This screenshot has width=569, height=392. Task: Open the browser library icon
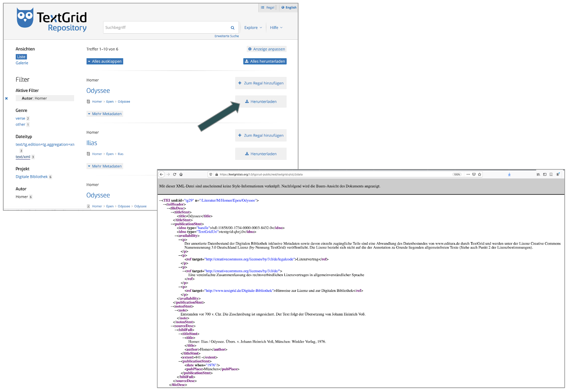pyautogui.click(x=538, y=175)
